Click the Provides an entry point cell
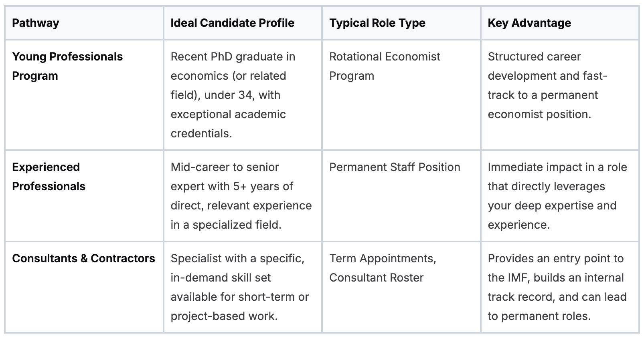Viewport: 644px width, 338px height. click(x=557, y=287)
